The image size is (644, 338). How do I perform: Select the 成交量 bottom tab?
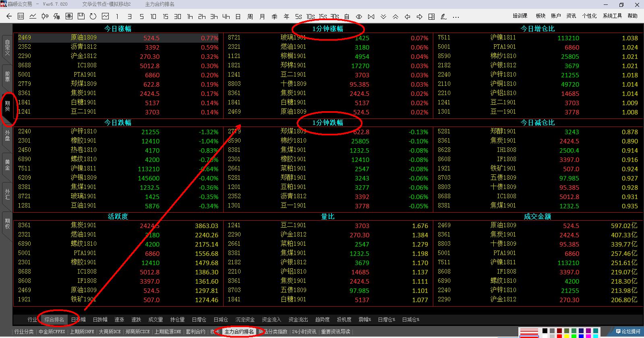coord(155,319)
